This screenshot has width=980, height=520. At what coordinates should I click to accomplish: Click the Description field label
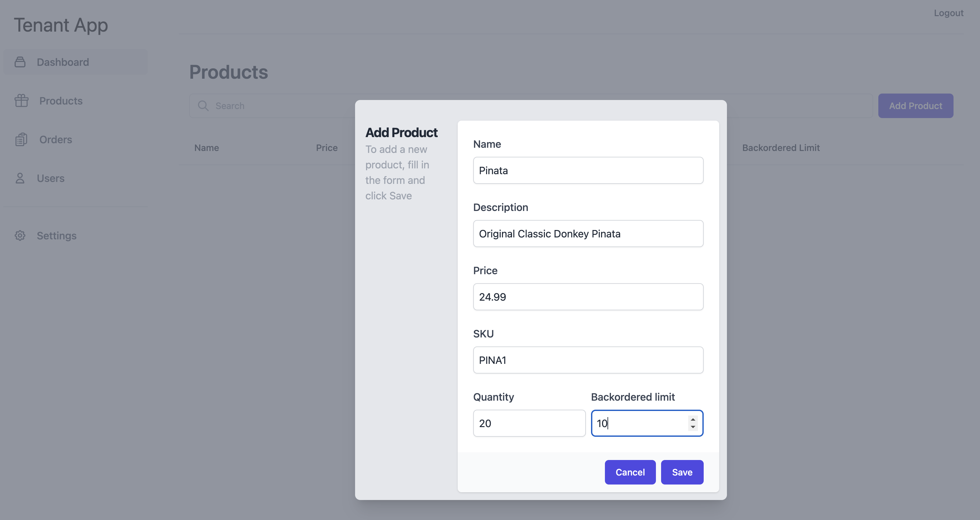(x=500, y=207)
